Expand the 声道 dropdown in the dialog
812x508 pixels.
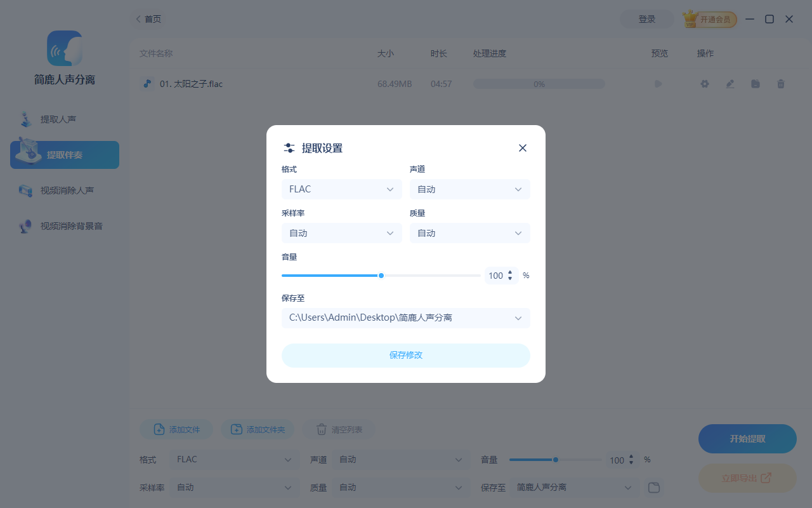[469, 189]
